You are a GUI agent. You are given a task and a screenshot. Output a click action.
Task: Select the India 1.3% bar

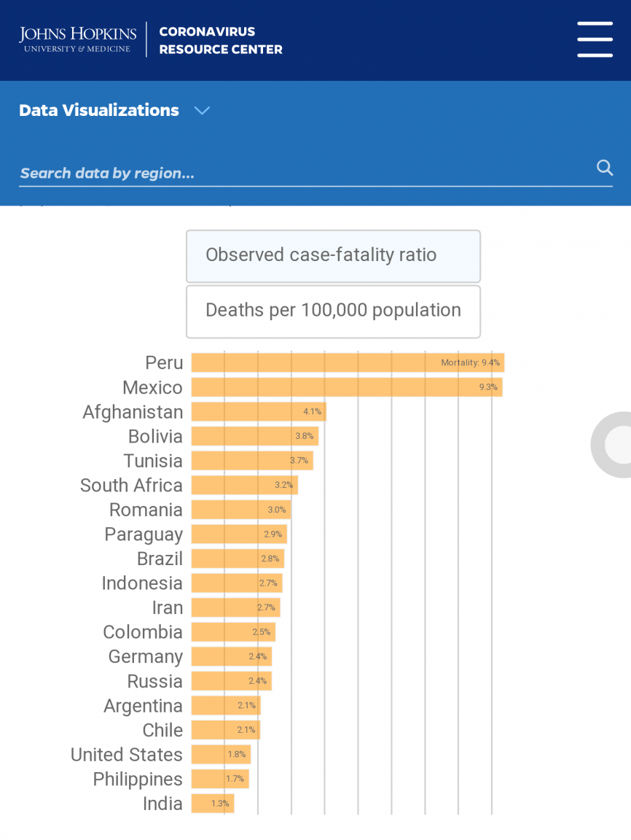213,803
